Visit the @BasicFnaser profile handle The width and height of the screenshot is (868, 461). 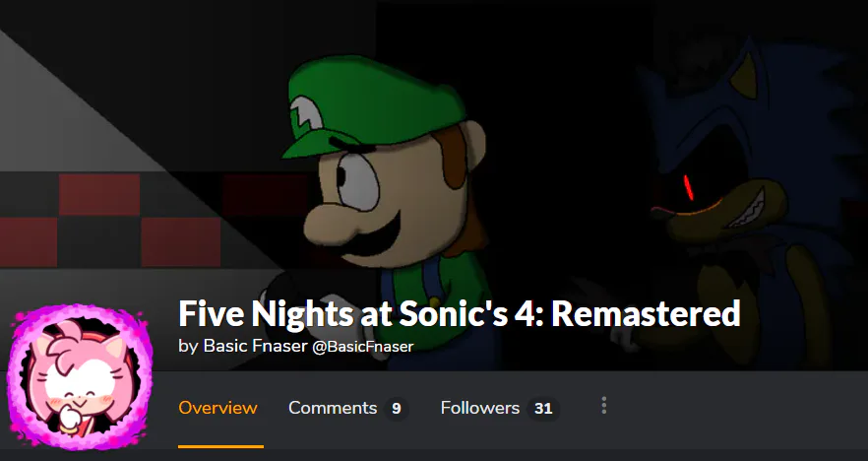pos(362,347)
